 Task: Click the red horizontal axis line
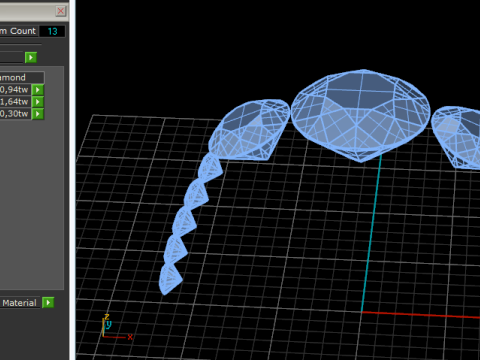tap(421, 315)
